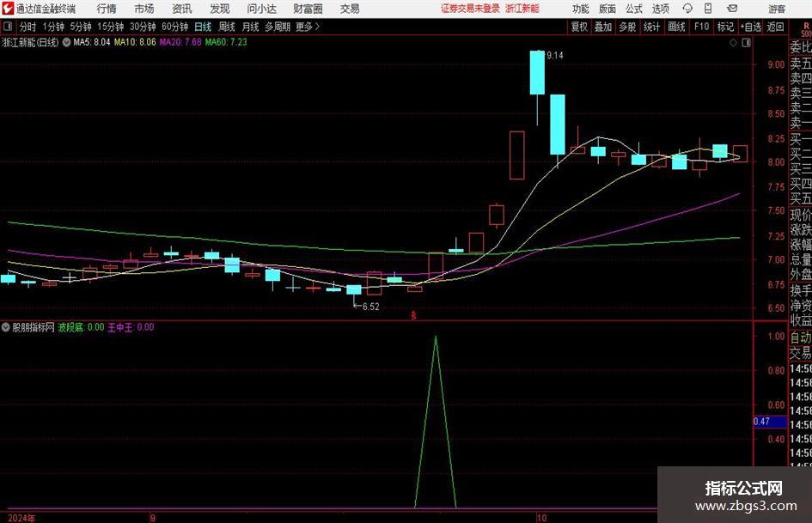Open the 财富圈 menu
This screenshot has width=812, height=523.
(308, 9)
